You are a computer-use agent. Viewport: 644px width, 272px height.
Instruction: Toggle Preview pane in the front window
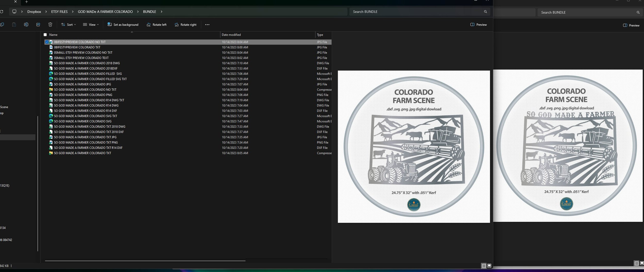coord(478,24)
